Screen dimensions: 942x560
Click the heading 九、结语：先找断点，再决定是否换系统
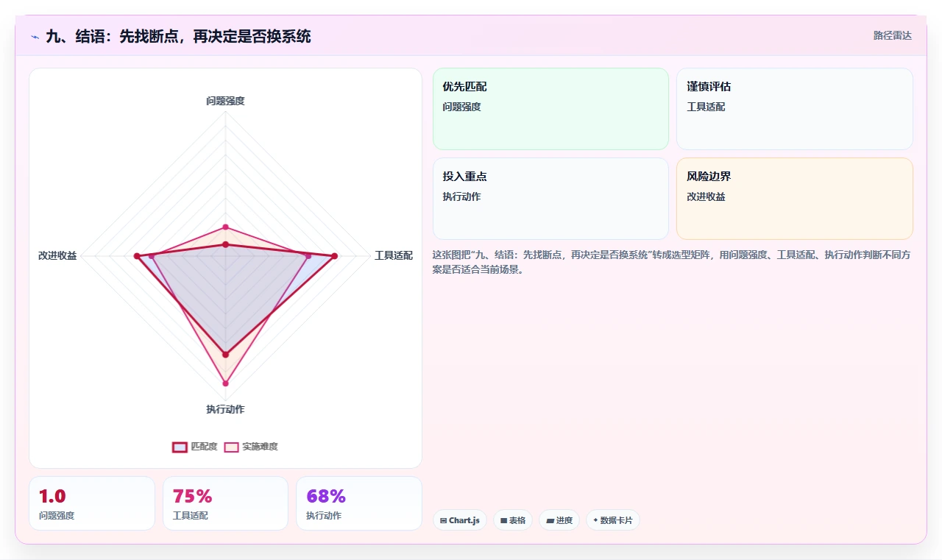178,36
